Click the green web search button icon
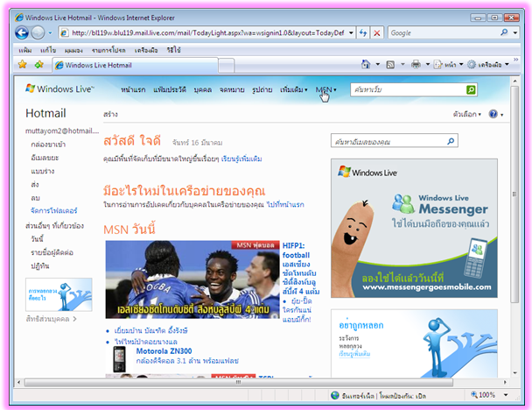Screen dimensions: 532x410 tap(471, 89)
